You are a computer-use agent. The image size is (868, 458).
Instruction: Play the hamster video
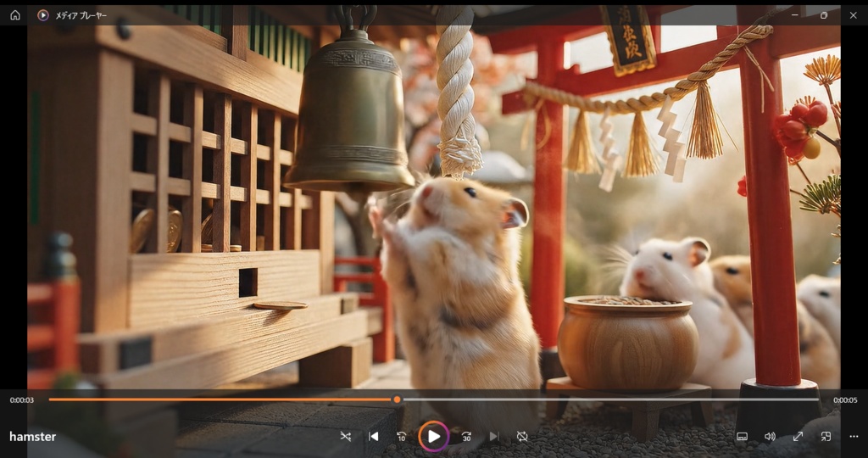(434, 437)
